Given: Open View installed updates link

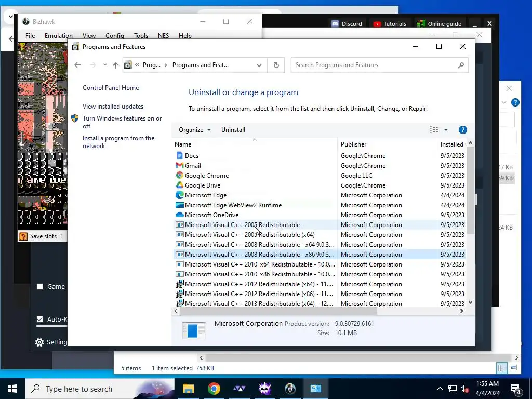Looking at the screenshot, I should [113, 107].
